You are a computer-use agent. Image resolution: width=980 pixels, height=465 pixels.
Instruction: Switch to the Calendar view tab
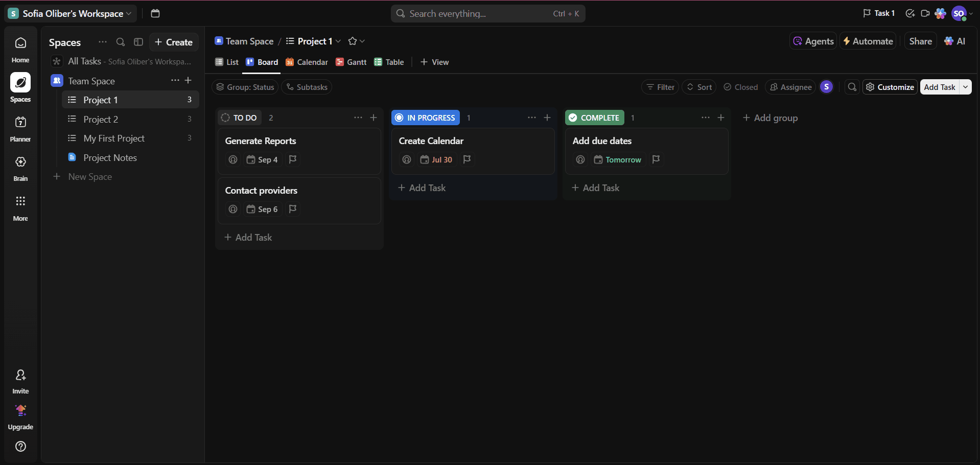coord(307,62)
